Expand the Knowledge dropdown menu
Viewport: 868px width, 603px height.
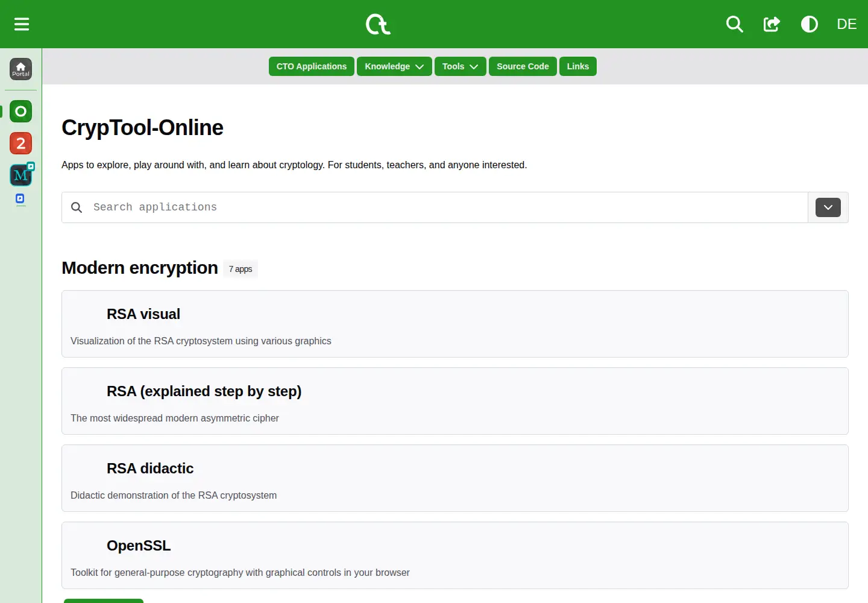pos(394,66)
